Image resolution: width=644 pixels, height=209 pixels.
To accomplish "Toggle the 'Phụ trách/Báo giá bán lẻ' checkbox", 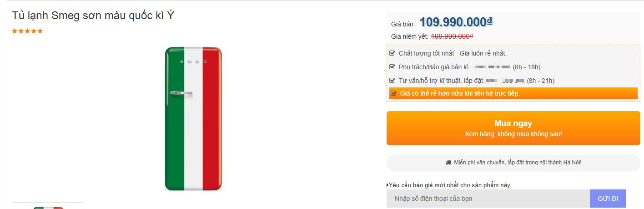I will (x=392, y=67).
